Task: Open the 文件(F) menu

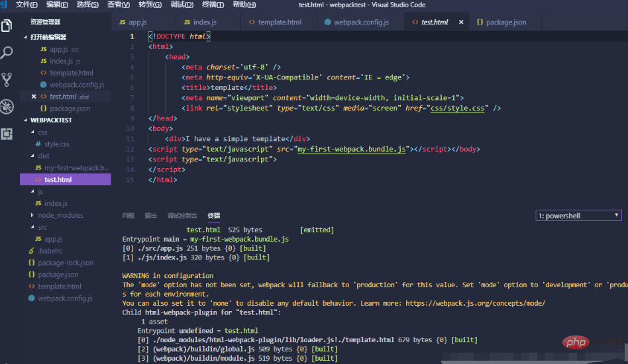Action: click(26, 5)
